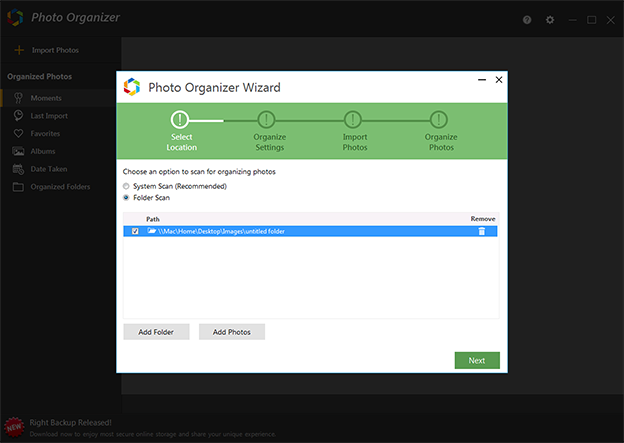This screenshot has height=443, width=624.
Task: Open Last Import in sidebar
Action: [49, 116]
